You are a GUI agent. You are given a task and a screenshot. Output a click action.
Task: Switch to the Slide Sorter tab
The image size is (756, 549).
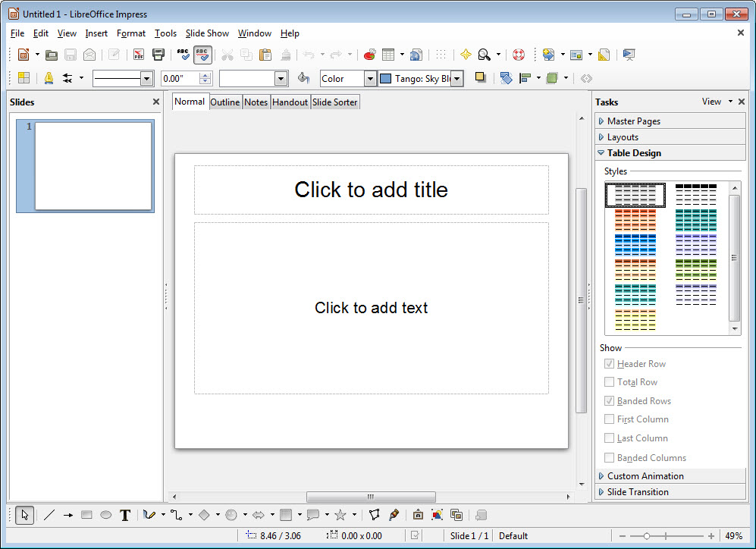click(x=334, y=102)
